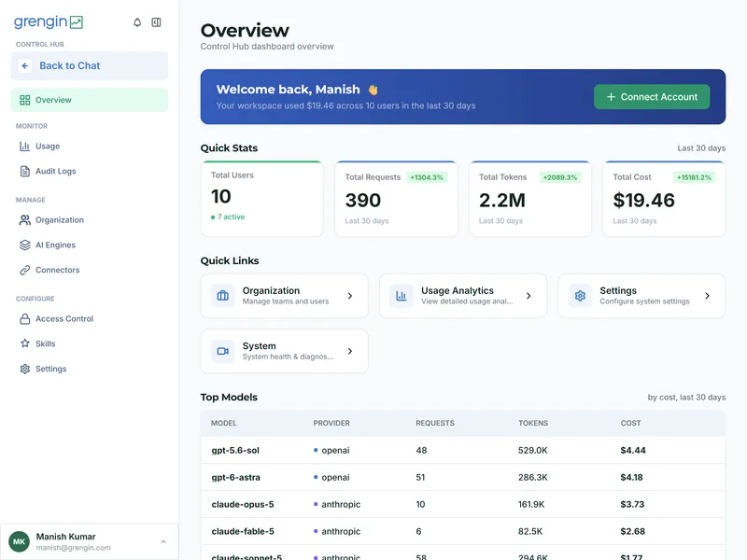Open the System quick link card
This screenshot has width=747, height=560.
coord(285,351)
